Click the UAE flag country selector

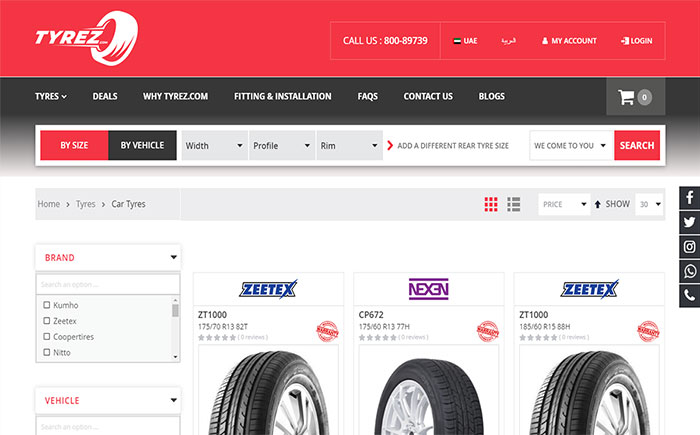tap(465, 41)
